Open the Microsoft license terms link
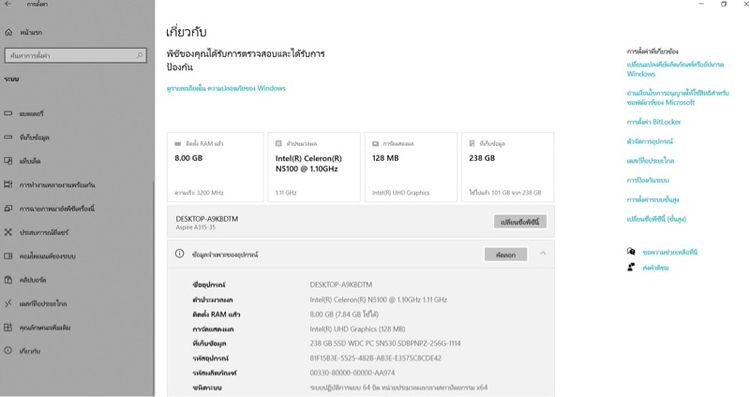 [x=678, y=98]
